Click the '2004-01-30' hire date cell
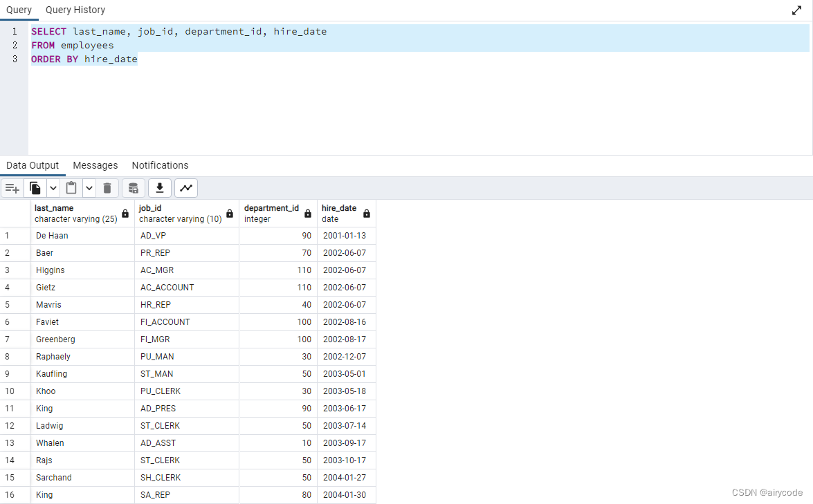The image size is (813, 504). click(347, 495)
